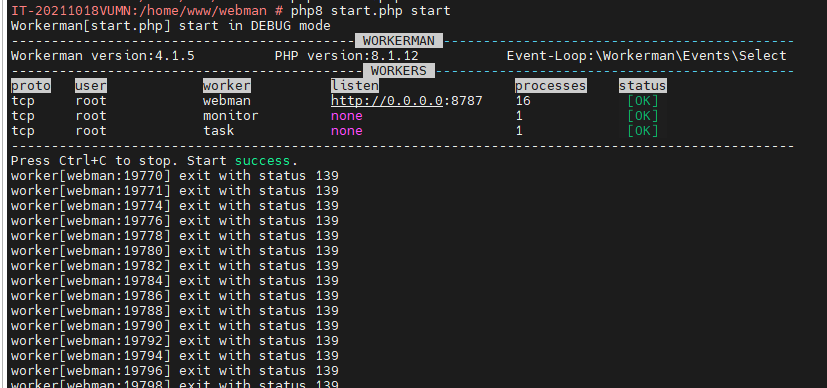Click the prompt path '/home/www/webman'

point(203,11)
